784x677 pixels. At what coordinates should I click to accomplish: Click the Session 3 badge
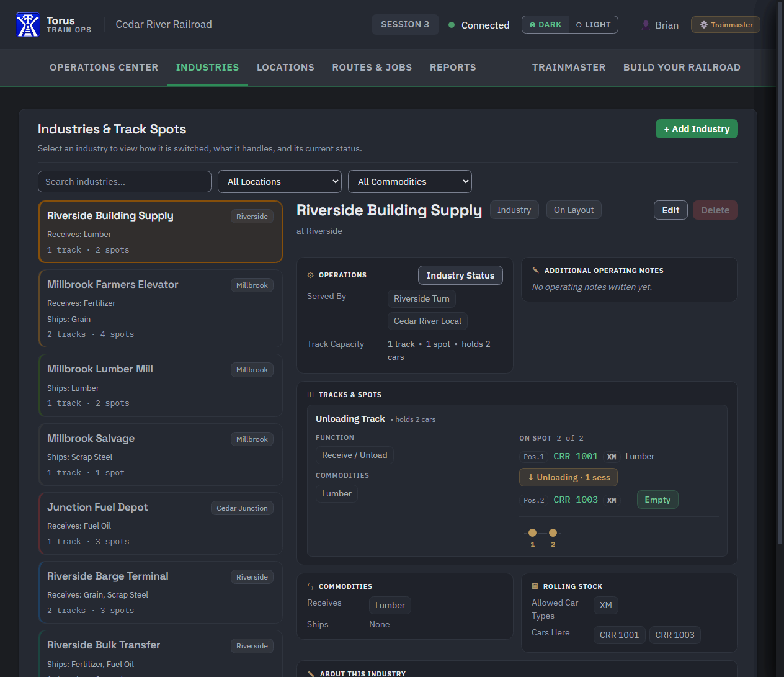pos(405,24)
